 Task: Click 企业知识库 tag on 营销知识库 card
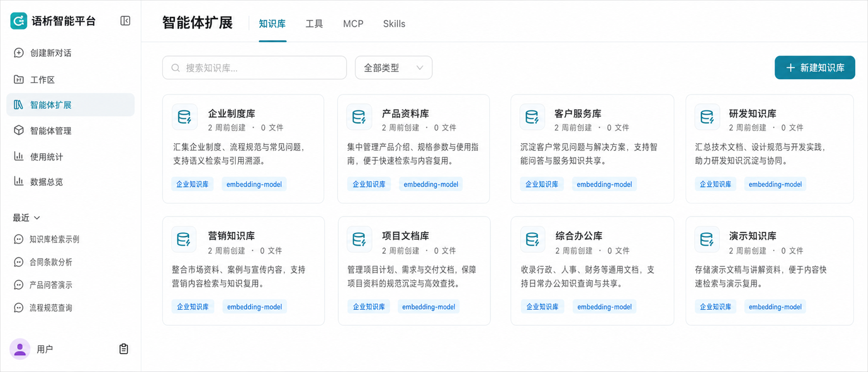pyautogui.click(x=193, y=307)
